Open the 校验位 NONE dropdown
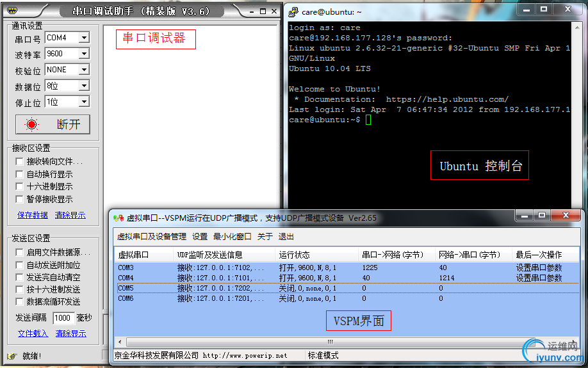This screenshot has width=588, height=368. (x=85, y=70)
